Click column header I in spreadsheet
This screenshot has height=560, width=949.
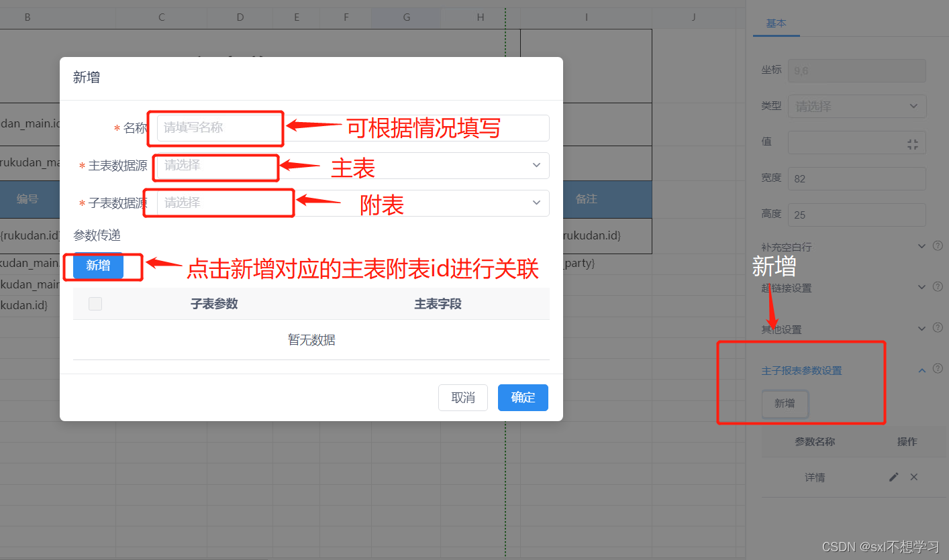pos(586,18)
